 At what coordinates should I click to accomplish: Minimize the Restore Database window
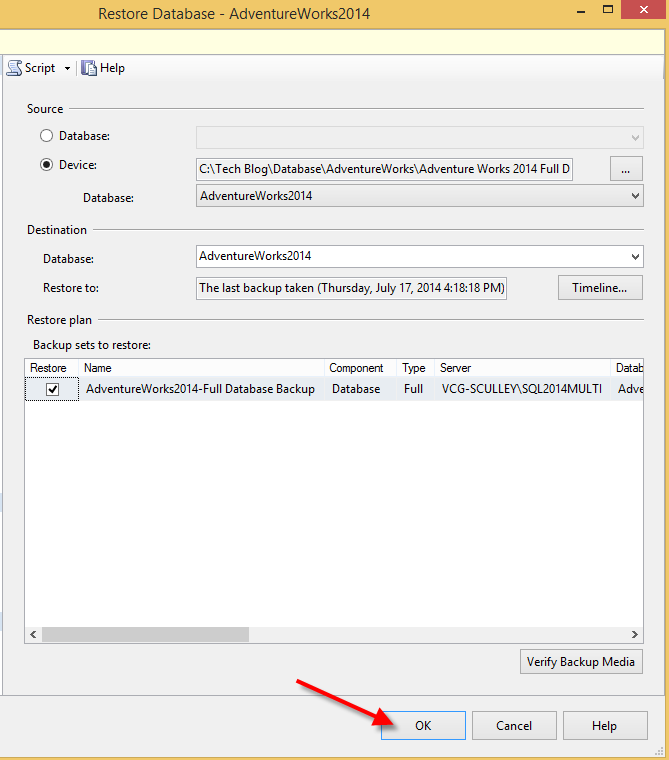(581, 10)
